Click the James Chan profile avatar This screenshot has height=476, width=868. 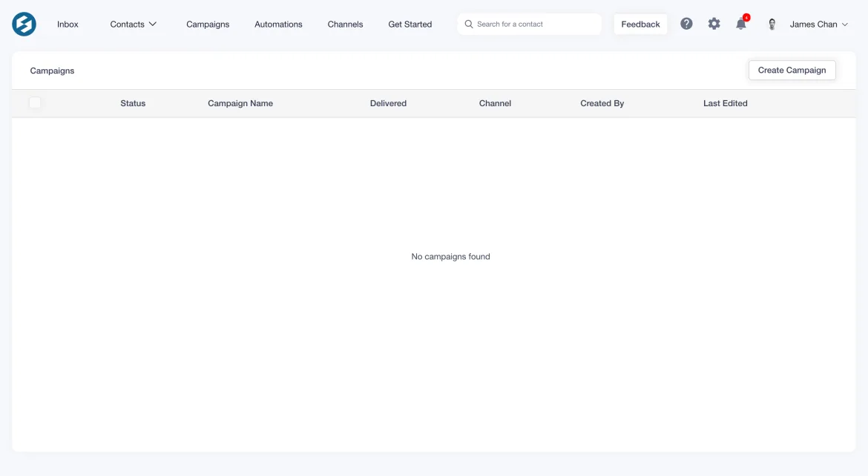pos(772,24)
